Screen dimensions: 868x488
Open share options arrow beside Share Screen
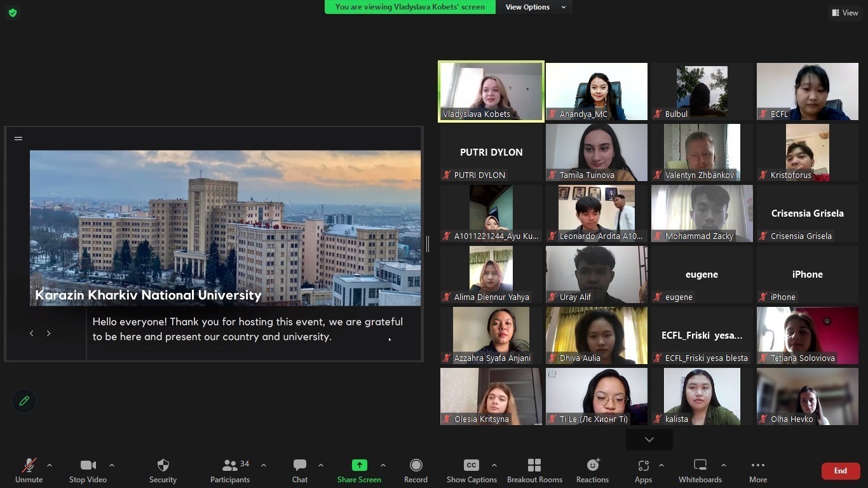(x=383, y=465)
